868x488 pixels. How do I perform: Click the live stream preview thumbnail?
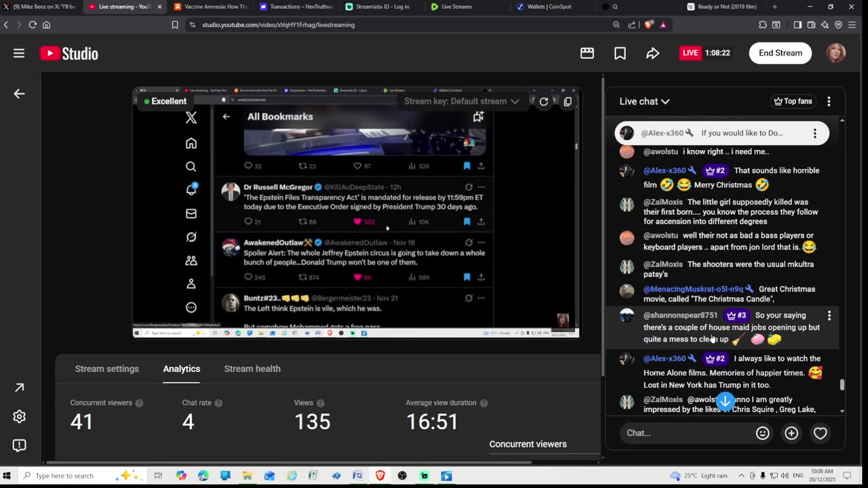pos(356,212)
